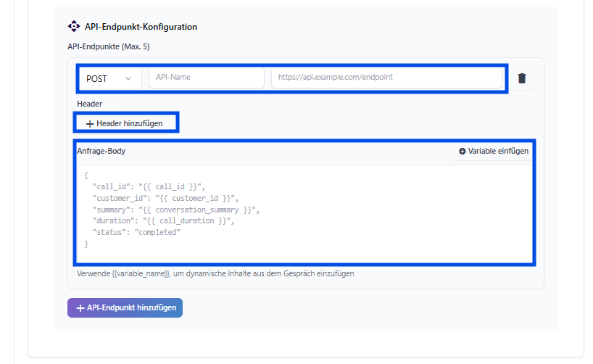The width and height of the screenshot is (593, 364).
Task: Click the conversation_summary line in the body
Action: point(175,210)
